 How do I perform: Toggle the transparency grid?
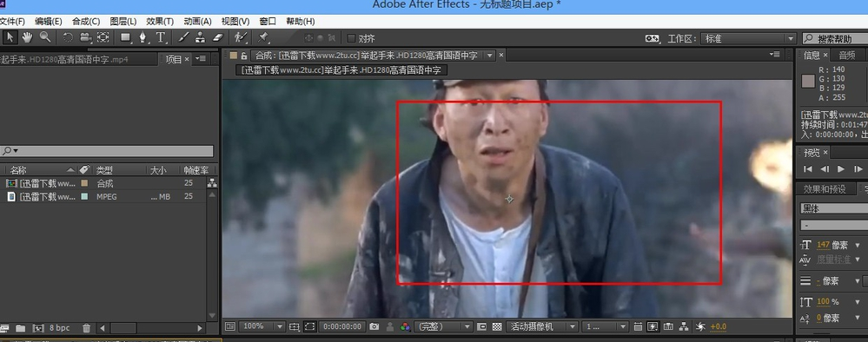click(x=497, y=326)
